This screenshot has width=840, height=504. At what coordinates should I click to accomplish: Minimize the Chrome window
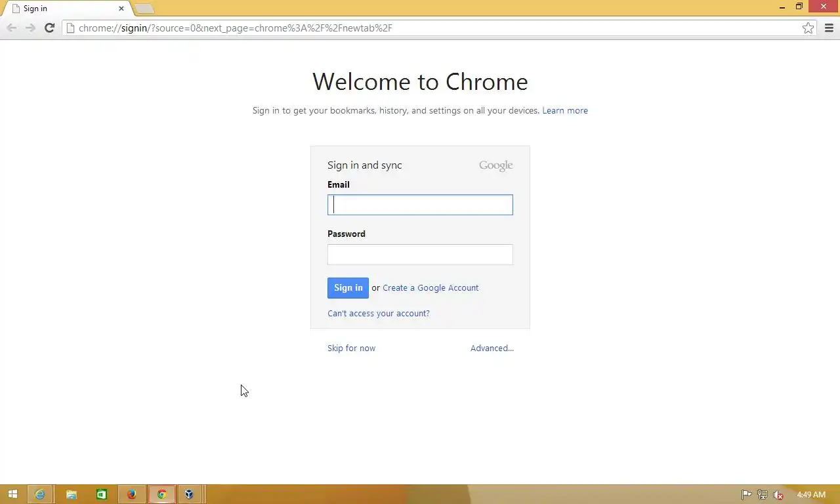[x=782, y=7]
